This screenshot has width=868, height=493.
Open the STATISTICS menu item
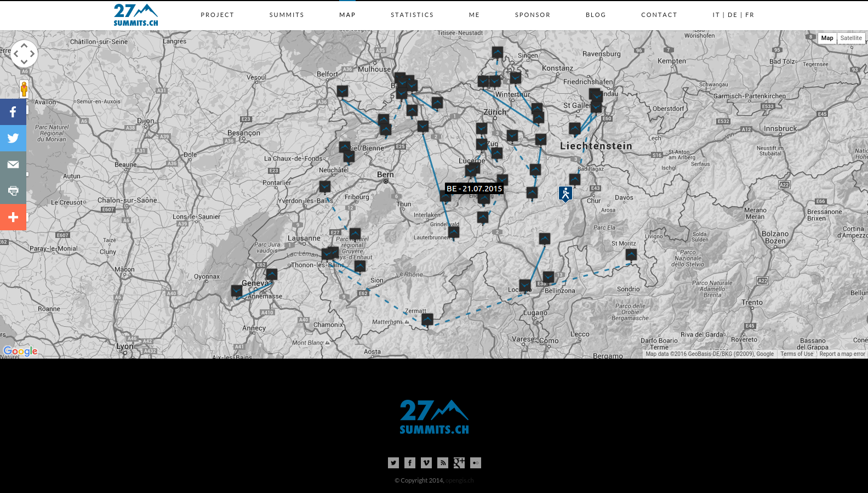point(412,15)
